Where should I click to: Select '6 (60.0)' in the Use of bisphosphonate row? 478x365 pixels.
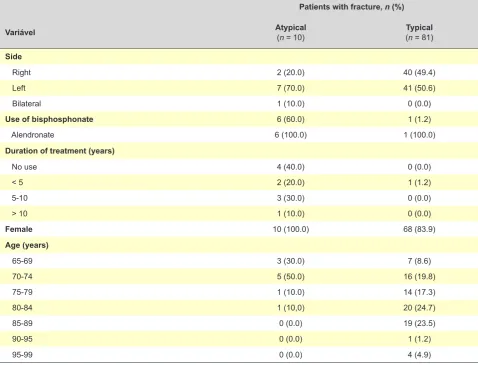[x=291, y=119]
